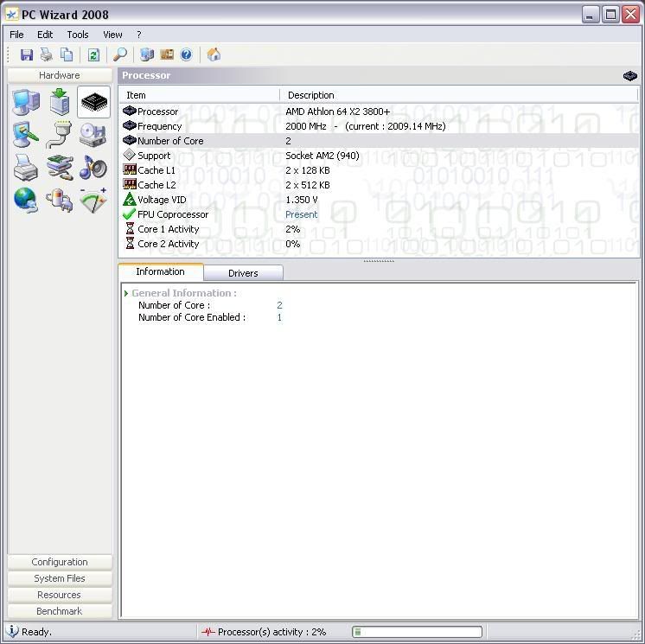
Task: Click the Present value text
Action: (302, 214)
